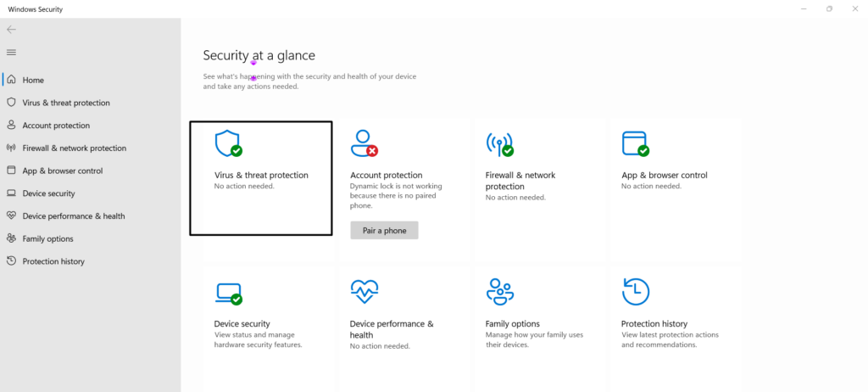868x392 pixels.
Task: Go back using the back arrow
Action: [x=12, y=30]
